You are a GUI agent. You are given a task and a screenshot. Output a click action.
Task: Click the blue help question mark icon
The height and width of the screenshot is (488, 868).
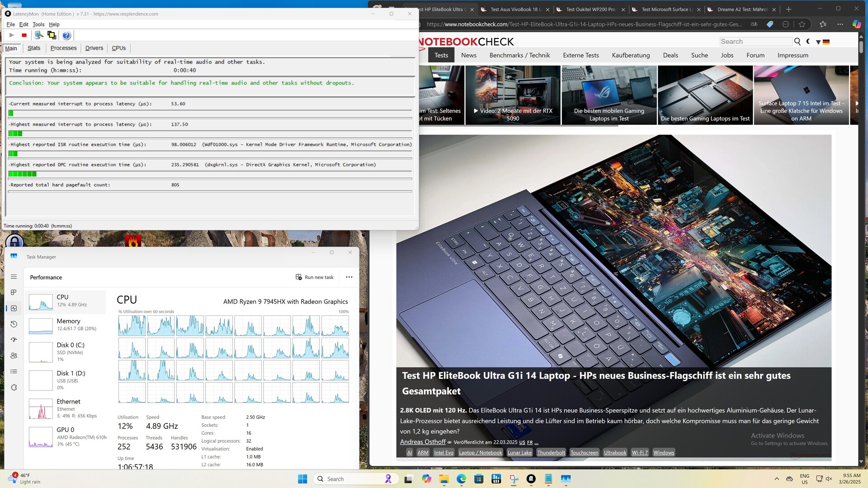pyautogui.click(x=66, y=35)
